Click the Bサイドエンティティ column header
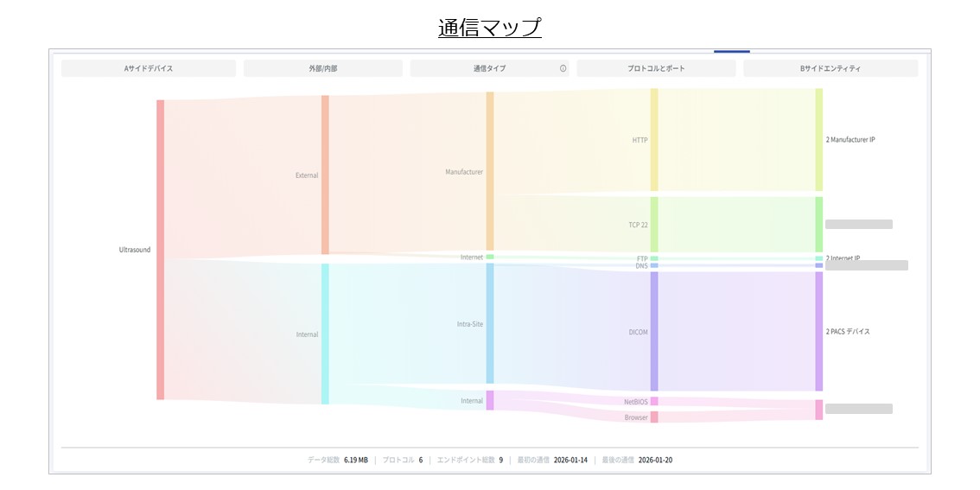The width and height of the screenshot is (980, 490). pyautogui.click(x=830, y=68)
